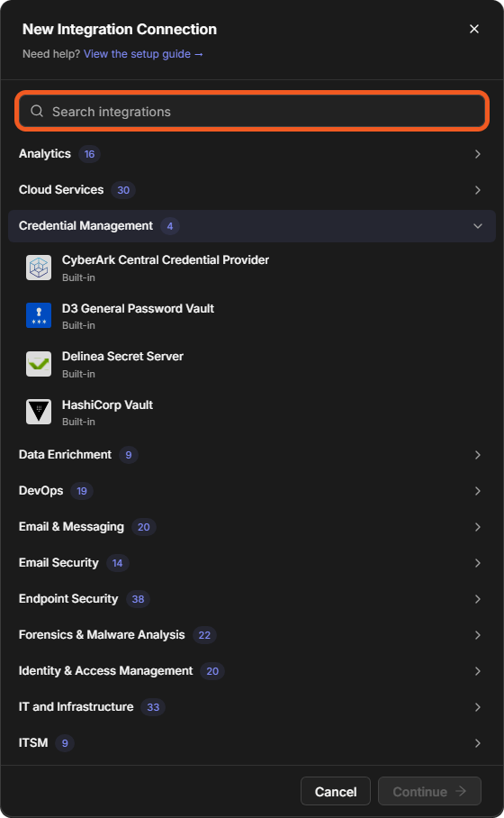Focus the Search integrations field
The image size is (504, 818).
pyautogui.click(x=252, y=111)
